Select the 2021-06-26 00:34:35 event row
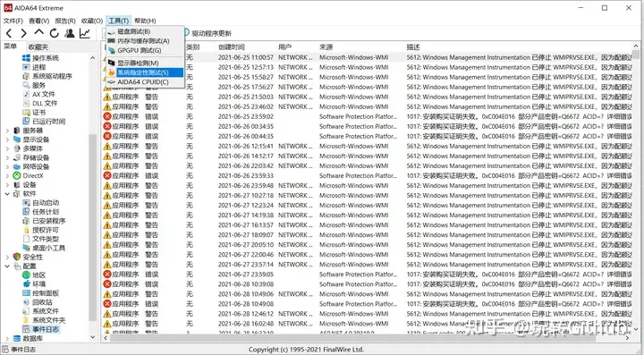 (368, 126)
